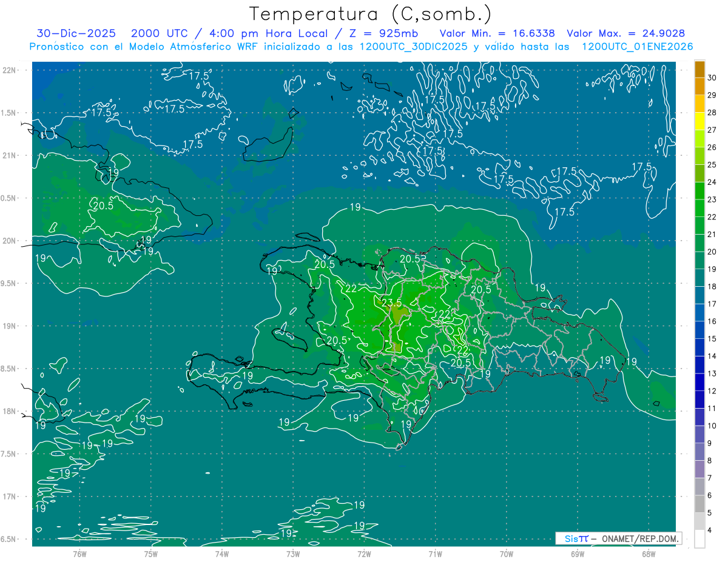Click the colorbar scale label 18
Screen dimensions: 728x562
(712, 286)
